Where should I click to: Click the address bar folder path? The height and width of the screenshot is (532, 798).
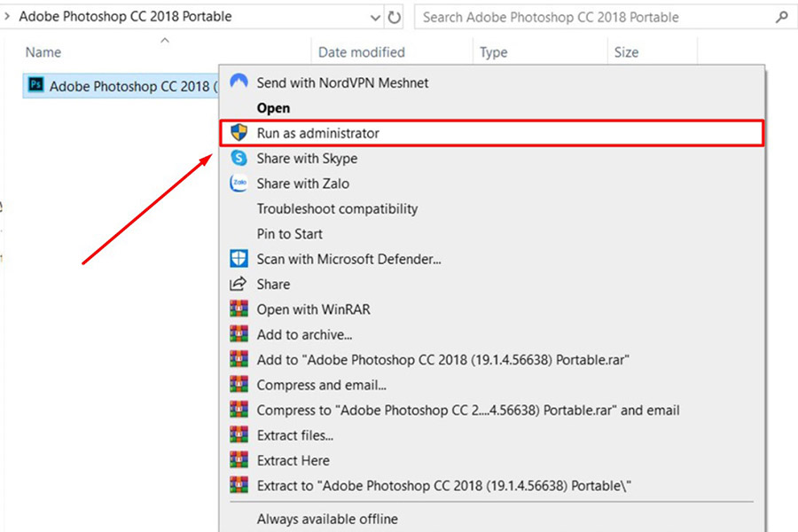coord(125,16)
